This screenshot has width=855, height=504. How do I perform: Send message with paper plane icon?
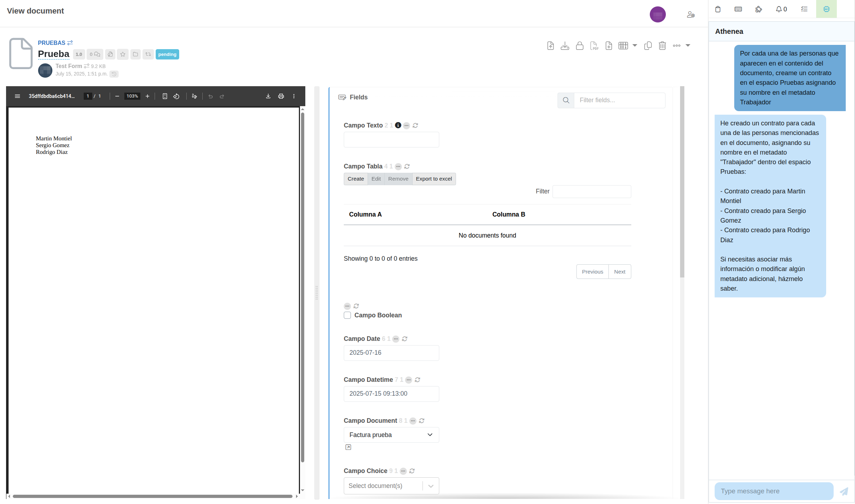click(x=844, y=492)
